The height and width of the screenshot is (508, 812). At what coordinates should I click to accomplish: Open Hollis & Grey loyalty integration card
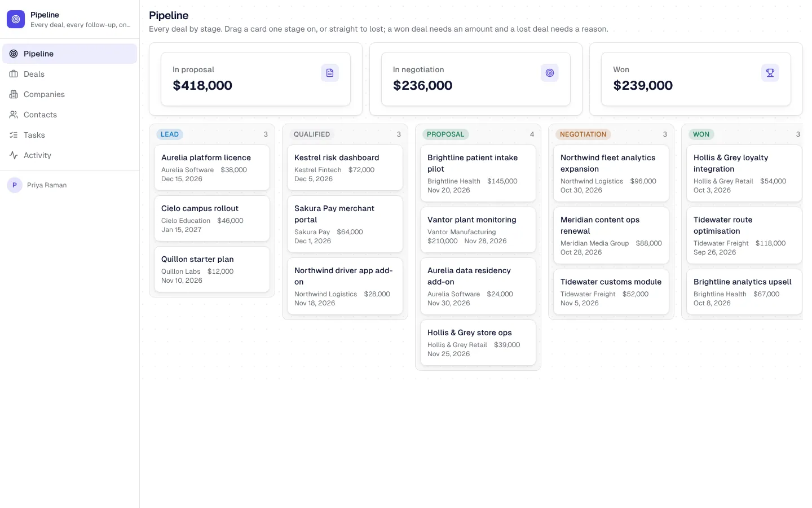744,173
